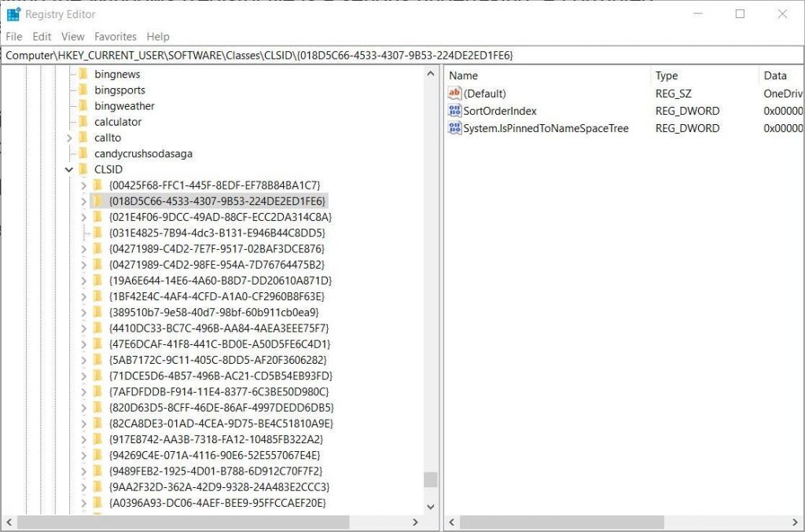The image size is (805, 532).
Task: Open the SortOrderIndex REG_DWORD value icon
Action: coord(454,111)
